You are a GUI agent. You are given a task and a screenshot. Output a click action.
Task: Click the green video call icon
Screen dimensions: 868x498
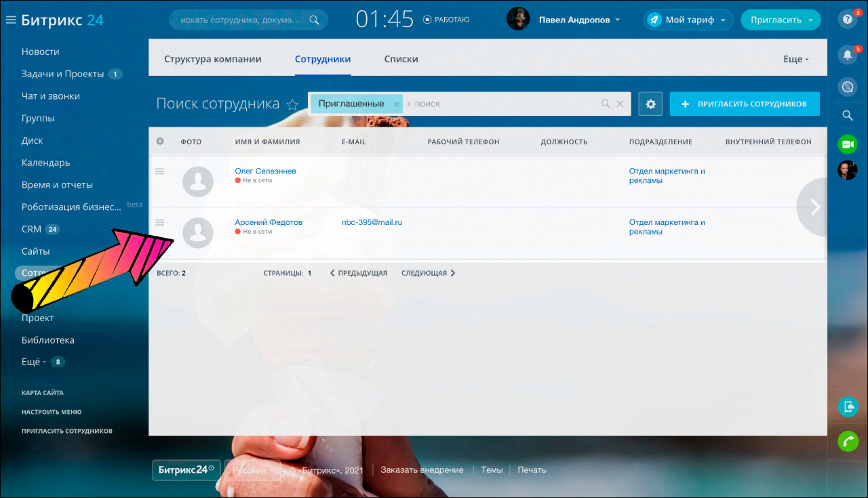(847, 144)
